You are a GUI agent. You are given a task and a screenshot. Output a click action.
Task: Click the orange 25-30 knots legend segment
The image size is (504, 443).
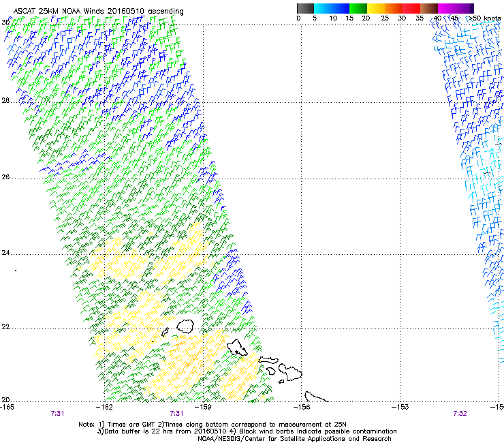click(394, 8)
